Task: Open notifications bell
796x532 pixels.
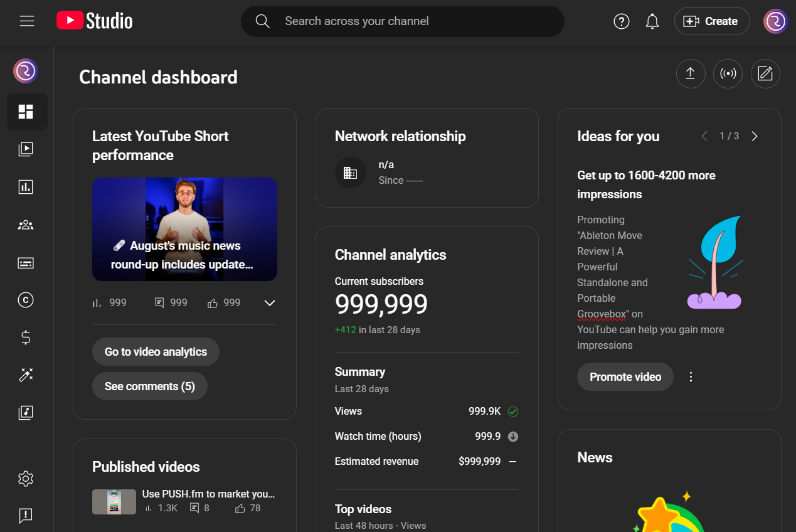Action: [x=652, y=21]
